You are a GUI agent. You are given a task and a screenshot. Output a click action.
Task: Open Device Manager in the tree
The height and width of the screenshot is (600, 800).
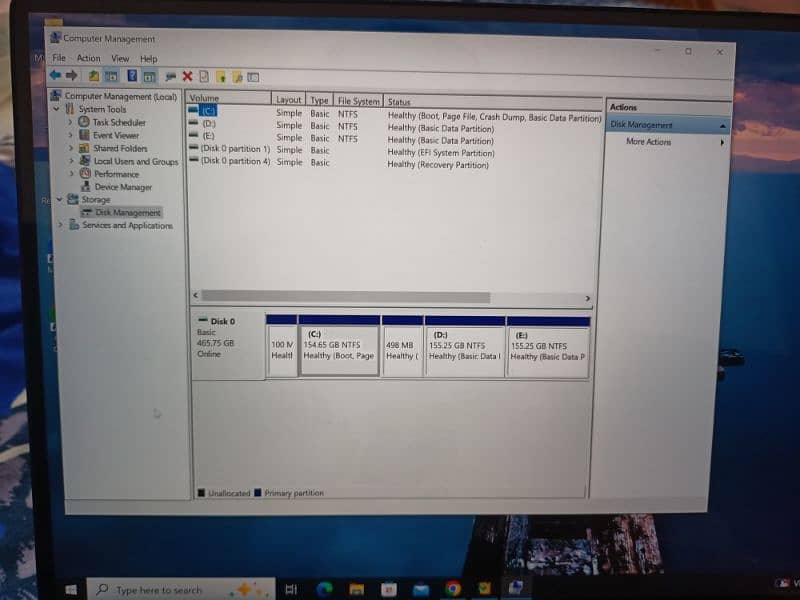point(123,187)
